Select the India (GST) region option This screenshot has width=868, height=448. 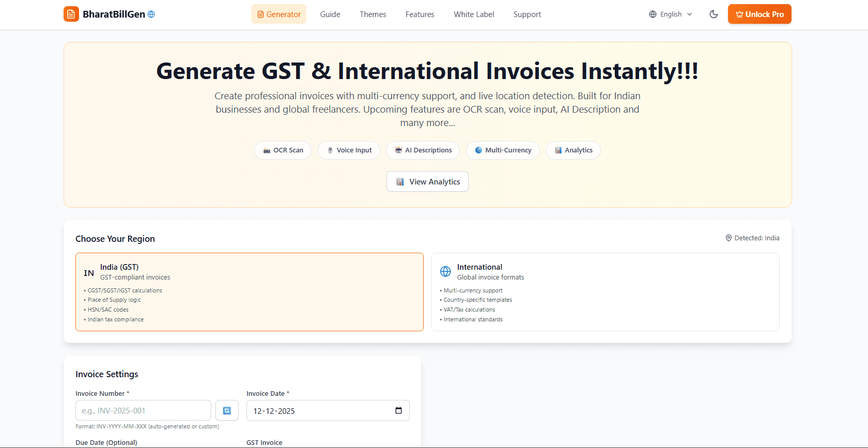(x=249, y=292)
